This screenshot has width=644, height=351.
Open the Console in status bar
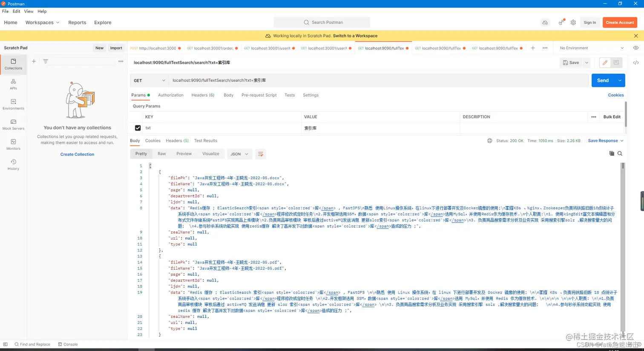(68, 345)
